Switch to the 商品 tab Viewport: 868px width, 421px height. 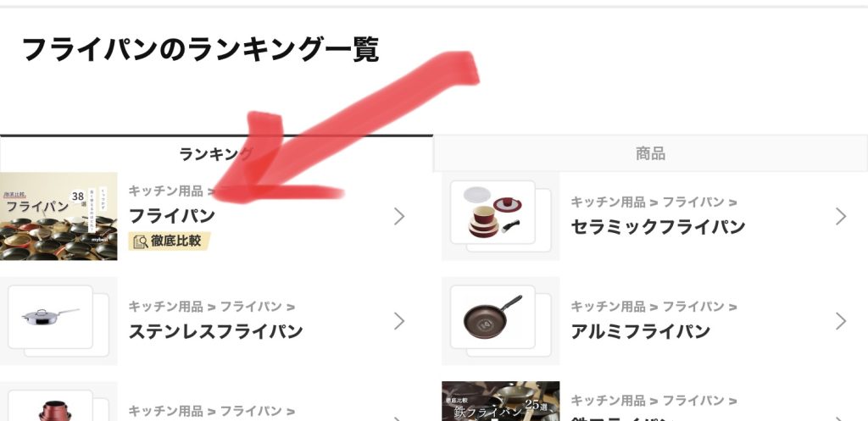[650, 154]
